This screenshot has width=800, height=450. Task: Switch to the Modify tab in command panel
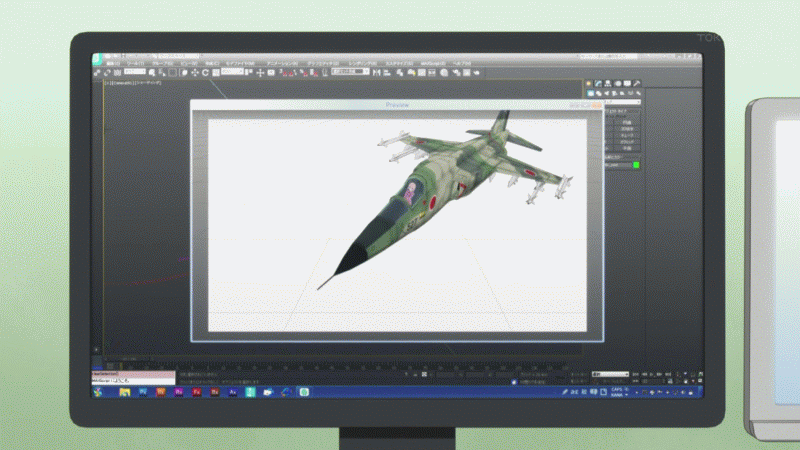click(598, 83)
